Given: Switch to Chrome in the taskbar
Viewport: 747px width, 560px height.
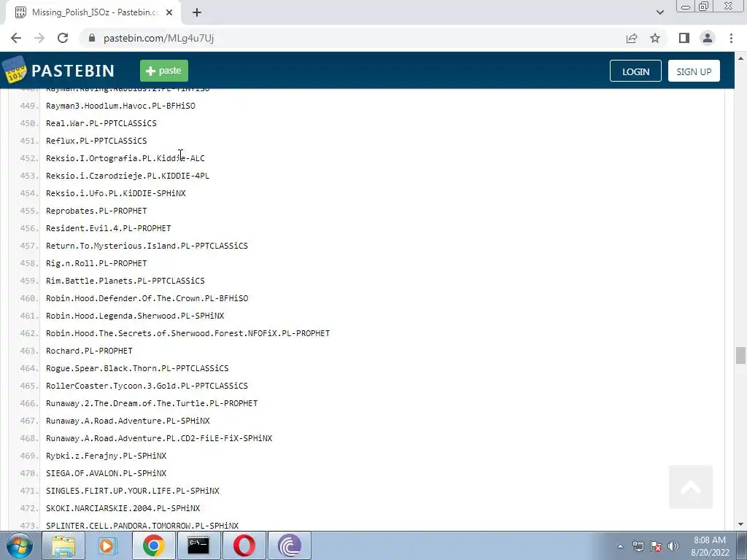Looking at the screenshot, I should (153, 545).
